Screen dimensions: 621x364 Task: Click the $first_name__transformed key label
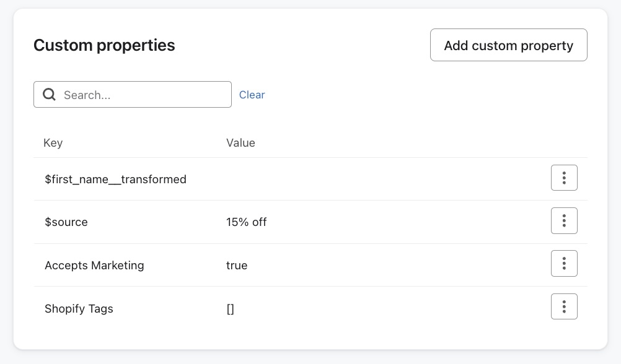(x=115, y=179)
